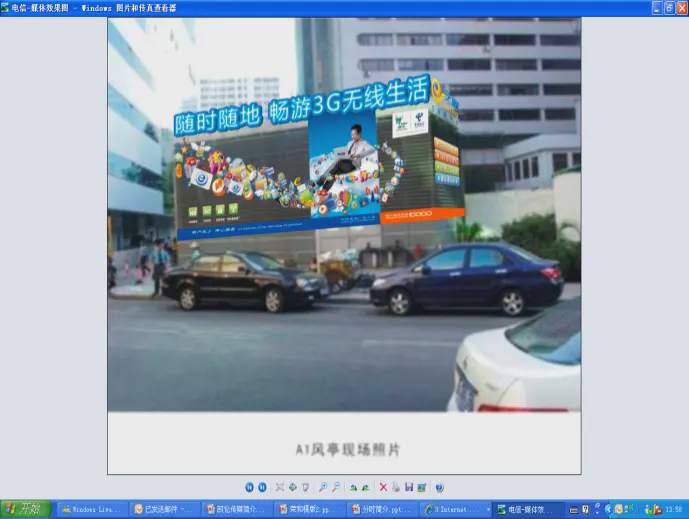The width and height of the screenshot is (689, 519).
Task: Print the displayed picture
Action: (x=396, y=487)
